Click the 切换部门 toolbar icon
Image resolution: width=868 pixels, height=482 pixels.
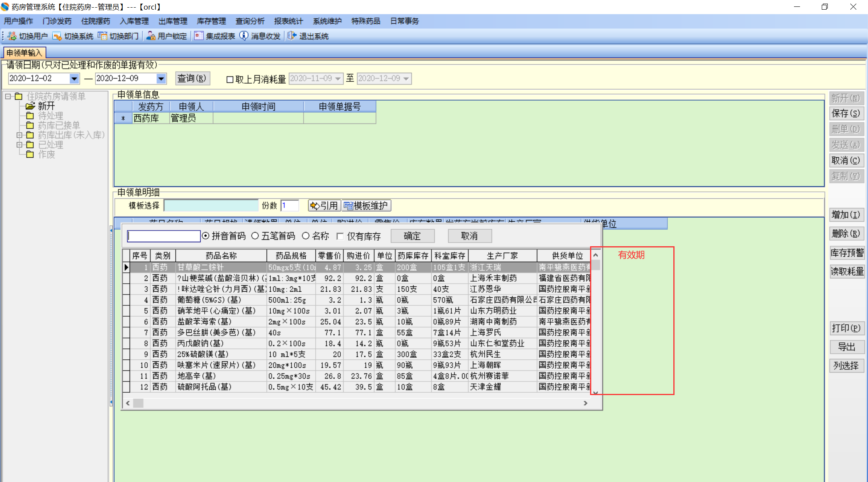[103, 36]
